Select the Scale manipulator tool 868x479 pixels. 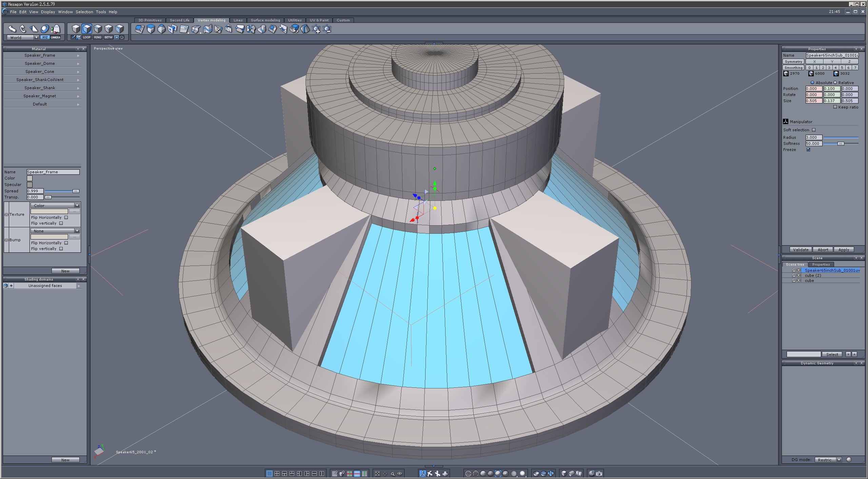click(x=34, y=29)
